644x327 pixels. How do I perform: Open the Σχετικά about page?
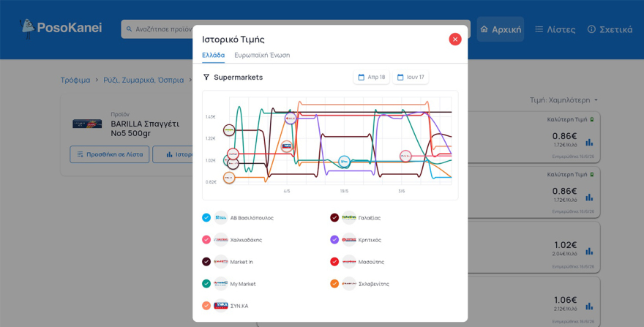point(610,29)
